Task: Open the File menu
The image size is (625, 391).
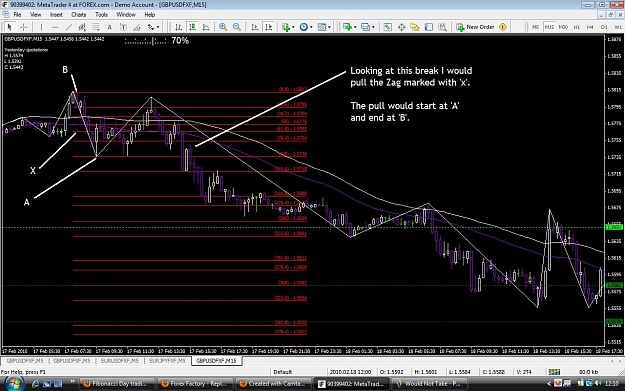Action: point(18,15)
